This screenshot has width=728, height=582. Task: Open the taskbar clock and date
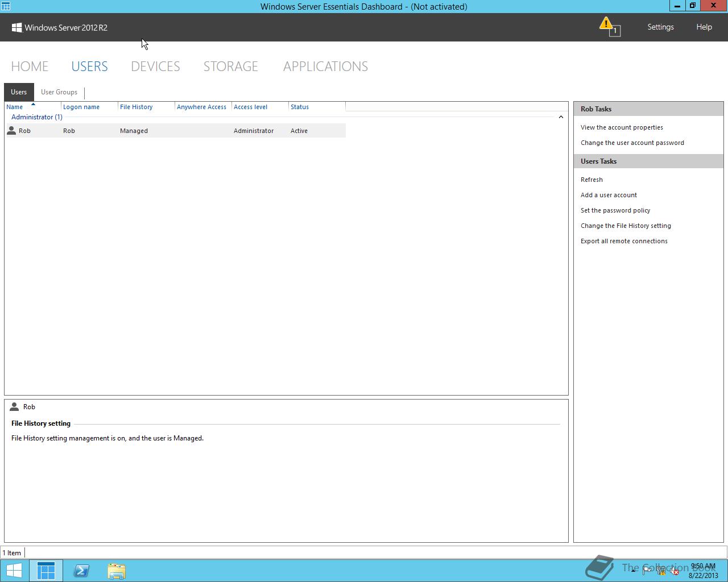click(x=703, y=571)
